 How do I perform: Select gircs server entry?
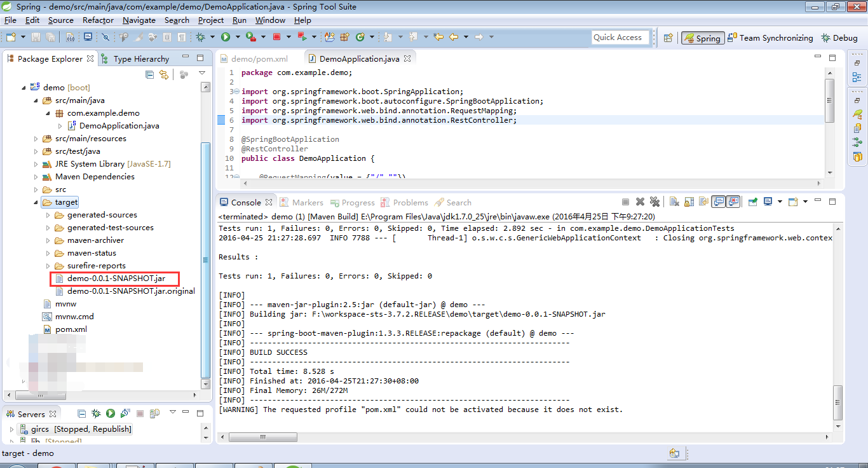click(x=75, y=429)
